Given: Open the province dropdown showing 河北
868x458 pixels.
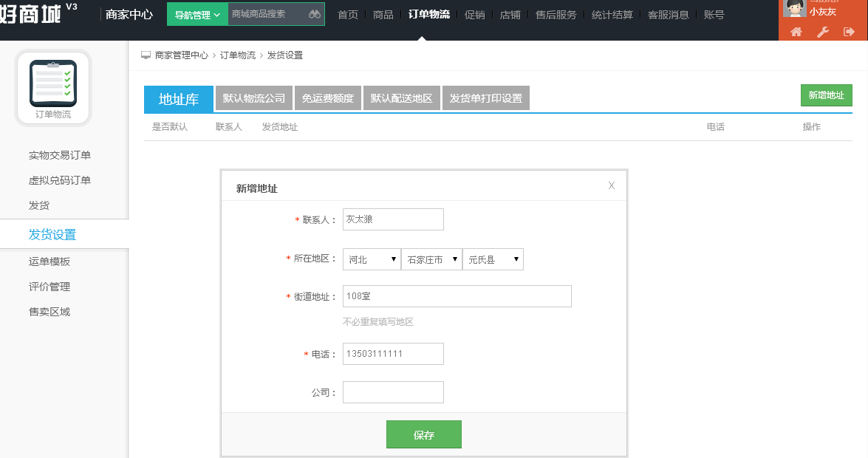Looking at the screenshot, I should pyautogui.click(x=372, y=259).
